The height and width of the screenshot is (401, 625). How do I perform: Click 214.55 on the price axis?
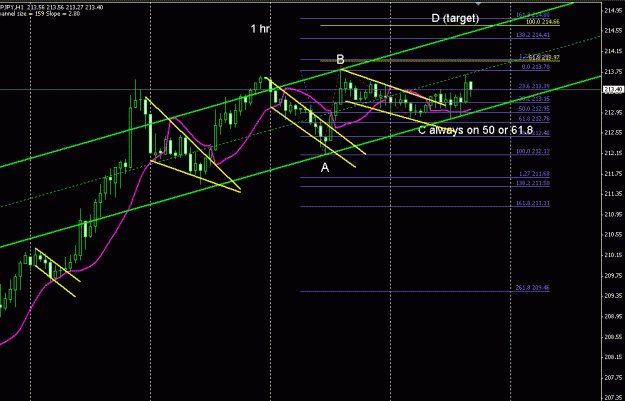(614, 31)
